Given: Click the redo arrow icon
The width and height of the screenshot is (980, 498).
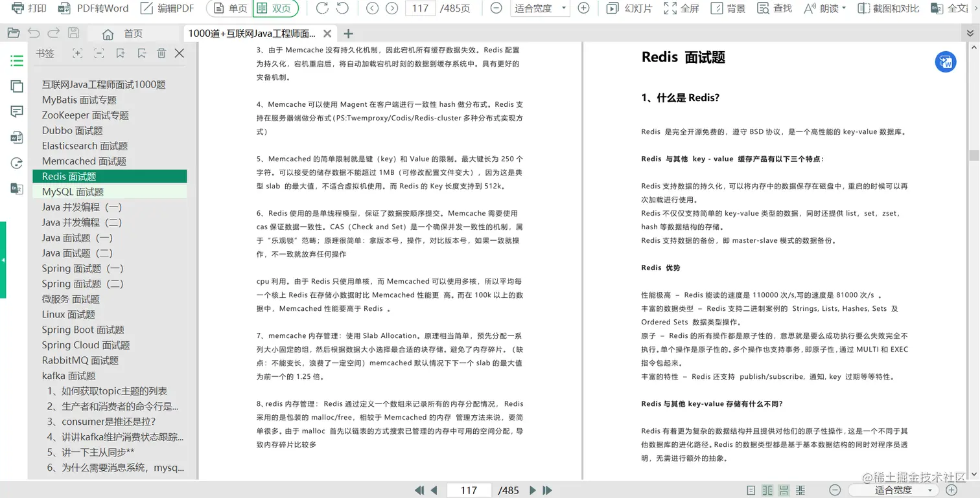Looking at the screenshot, I should [x=54, y=33].
